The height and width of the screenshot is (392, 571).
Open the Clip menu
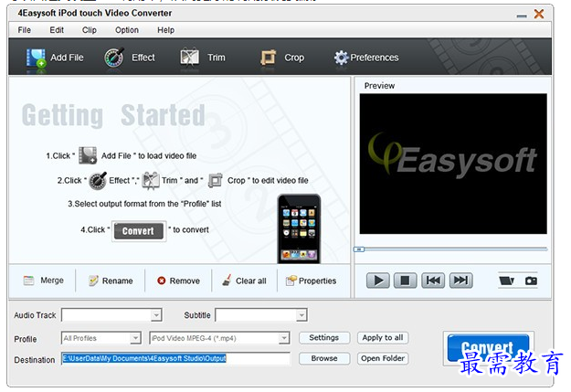[x=90, y=30]
